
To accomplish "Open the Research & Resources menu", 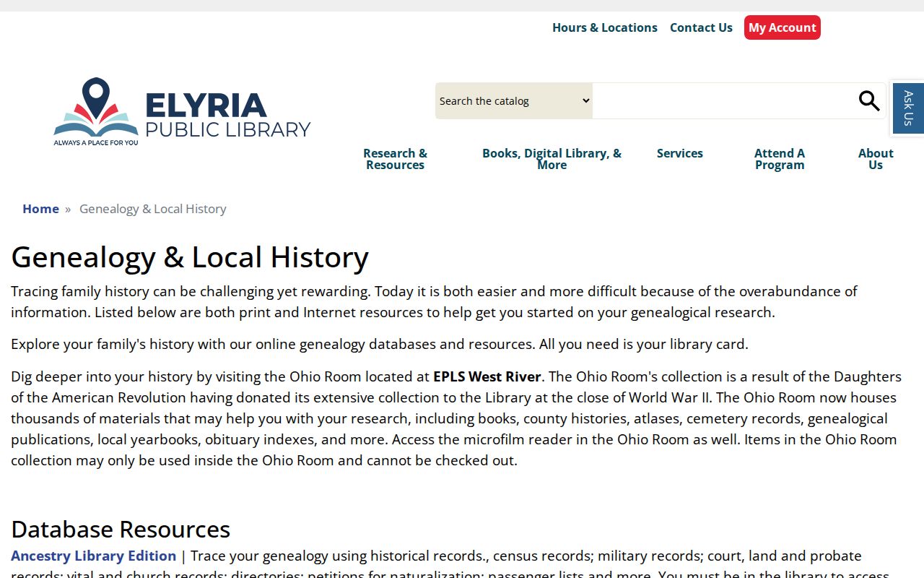I will coord(395,159).
